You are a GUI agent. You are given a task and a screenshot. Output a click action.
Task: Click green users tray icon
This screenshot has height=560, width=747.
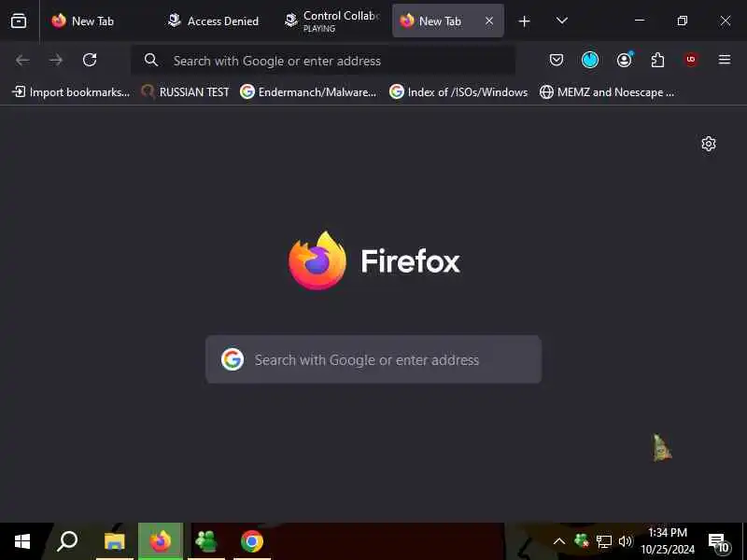(x=582, y=541)
